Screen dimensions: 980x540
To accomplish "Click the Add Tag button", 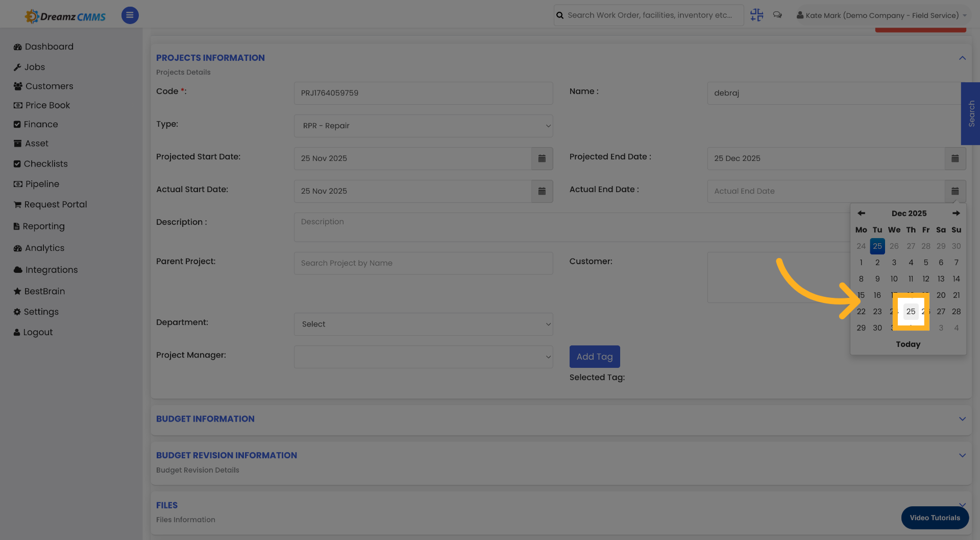I will [x=595, y=357].
